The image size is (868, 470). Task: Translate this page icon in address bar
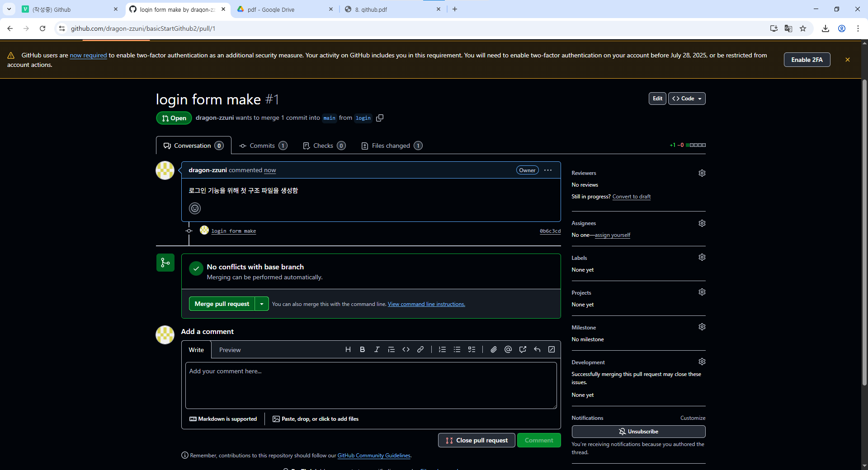pos(788,28)
